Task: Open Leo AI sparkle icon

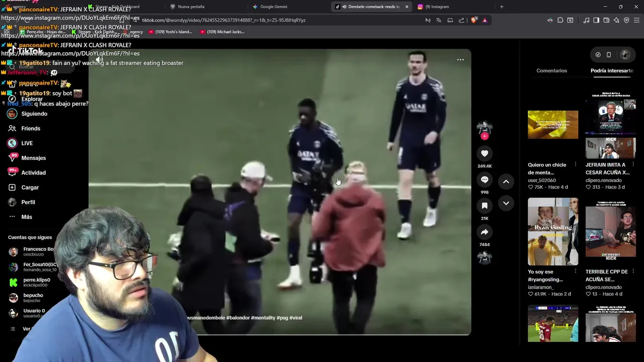Action: tap(616, 20)
